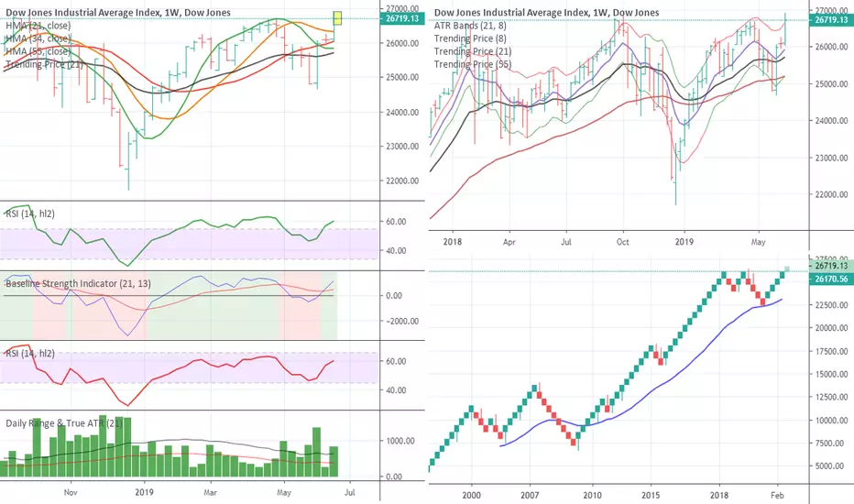Click the 1000.00 axis value in the ATR pane
The image size is (854, 504).
[402, 441]
